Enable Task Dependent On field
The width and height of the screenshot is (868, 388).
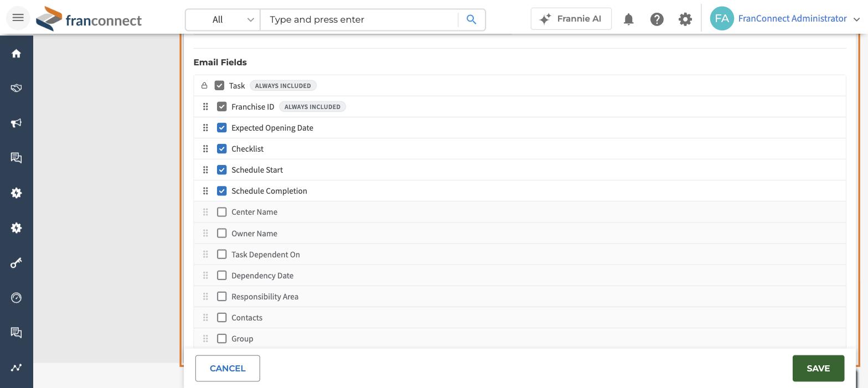click(x=222, y=254)
